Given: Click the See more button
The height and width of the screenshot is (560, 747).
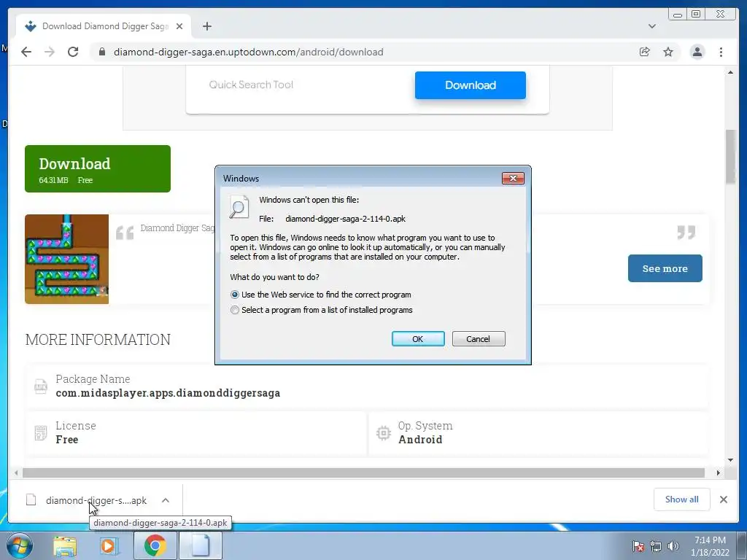Looking at the screenshot, I should click(665, 268).
